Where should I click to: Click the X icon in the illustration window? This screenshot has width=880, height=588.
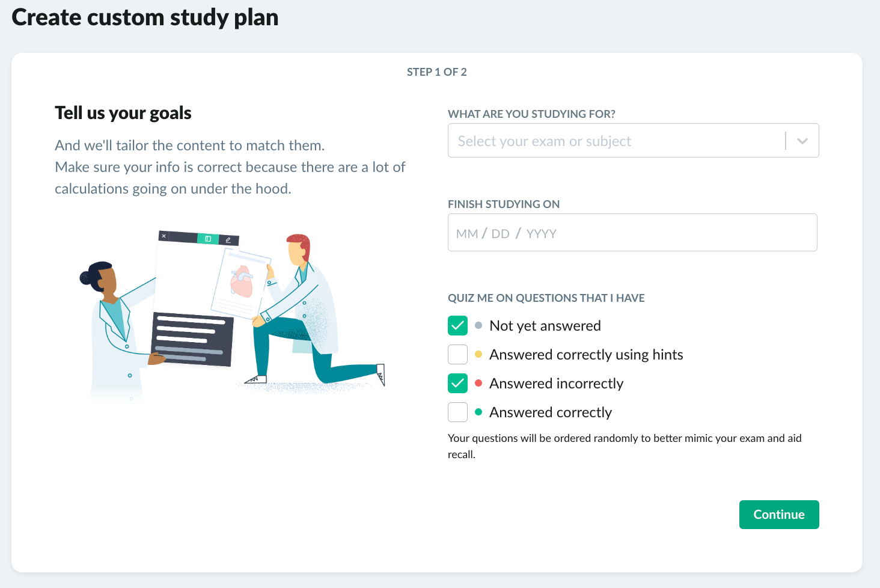(x=163, y=236)
